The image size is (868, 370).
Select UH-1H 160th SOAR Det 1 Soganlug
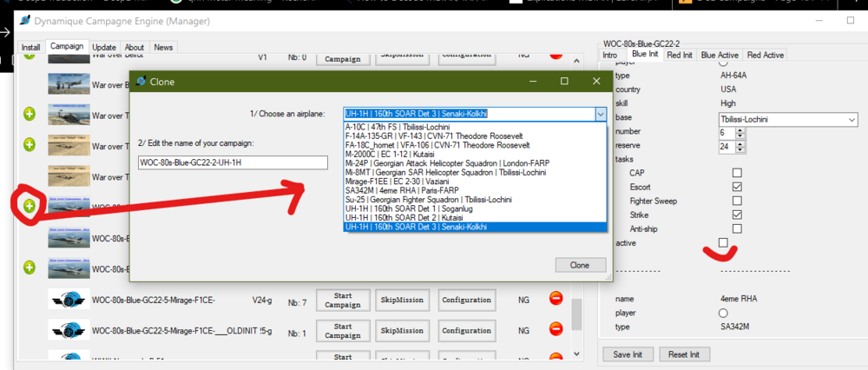point(476,208)
